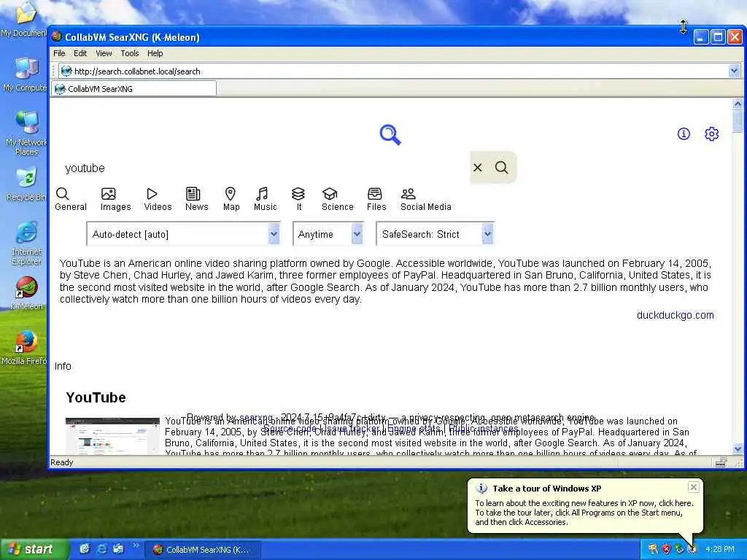This screenshot has height=560, width=747.
Task: Open the Auto-detect language dropdown
Action: tap(183, 234)
